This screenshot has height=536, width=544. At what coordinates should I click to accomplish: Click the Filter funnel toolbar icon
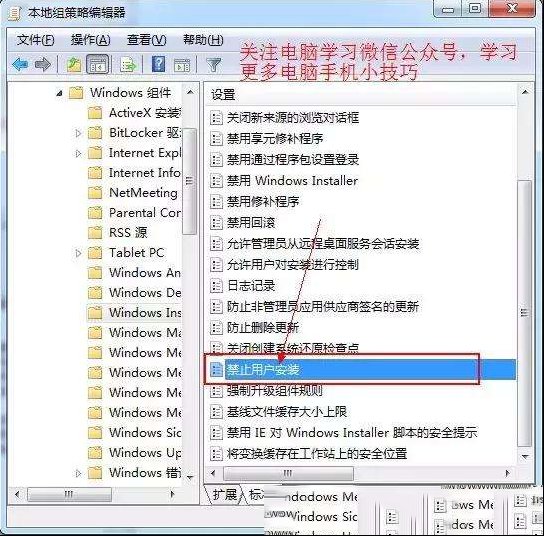coord(213,65)
